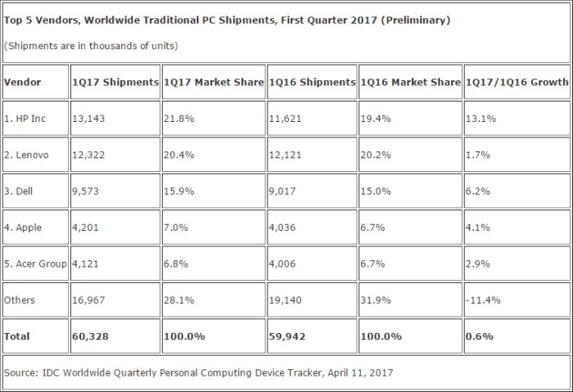Select the table title text
Image resolution: width=573 pixels, height=392 pixels.
[227, 20]
